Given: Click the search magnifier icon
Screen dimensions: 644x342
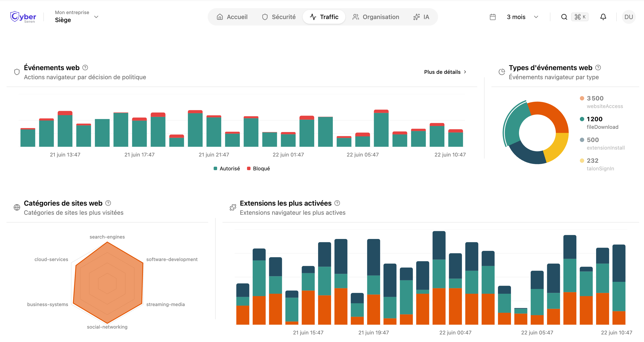Looking at the screenshot, I should pos(564,17).
